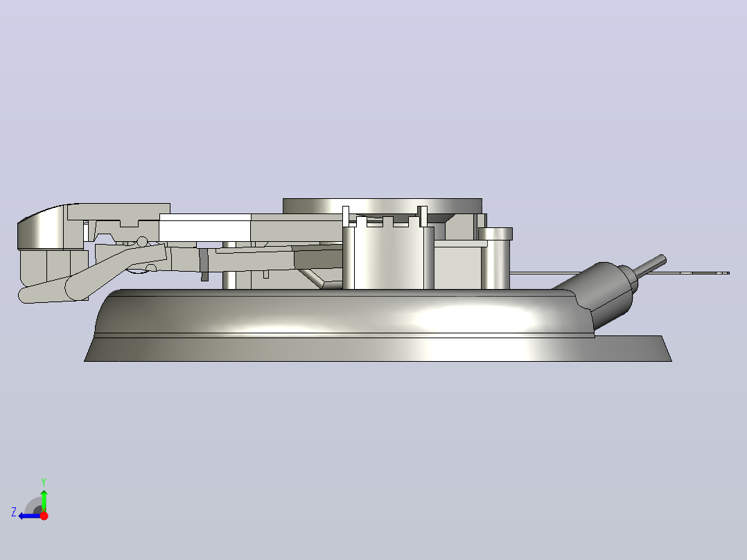
Task: Select the glossy domed housing above the base
Action: click(x=343, y=313)
